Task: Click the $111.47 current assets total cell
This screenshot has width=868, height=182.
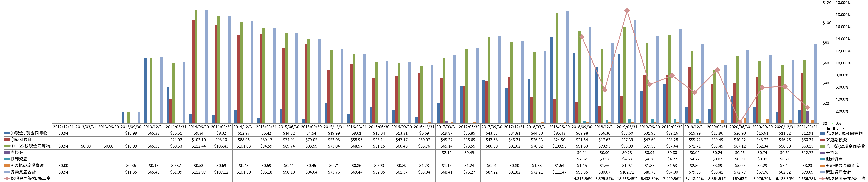Action: click(559, 172)
